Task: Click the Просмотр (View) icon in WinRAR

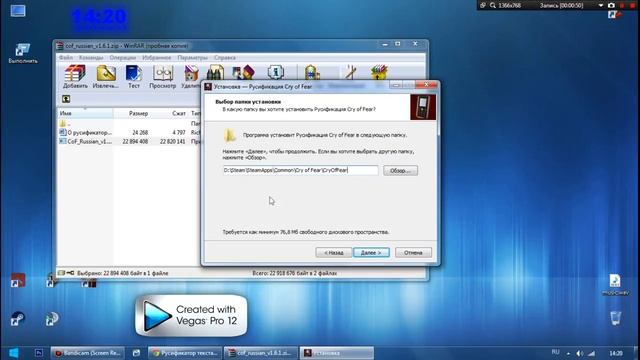Action: coord(162,76)
